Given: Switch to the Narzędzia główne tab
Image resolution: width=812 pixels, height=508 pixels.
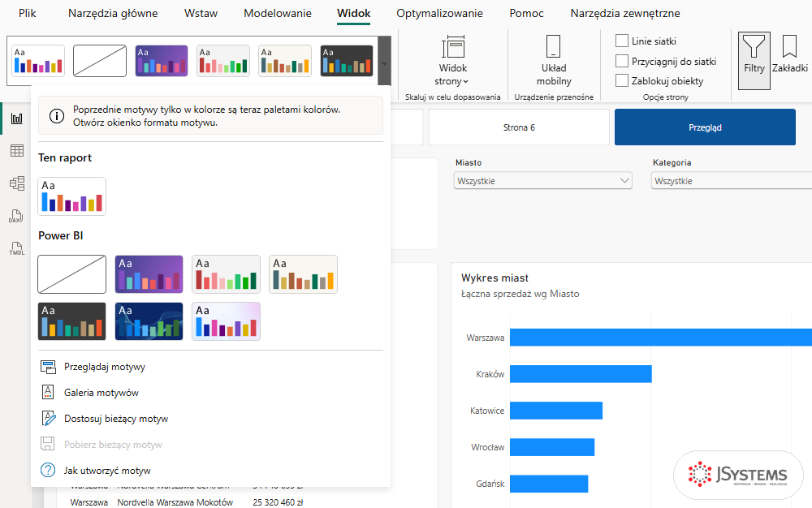Looking at the screenshot, I should click(x=113, y=14).
